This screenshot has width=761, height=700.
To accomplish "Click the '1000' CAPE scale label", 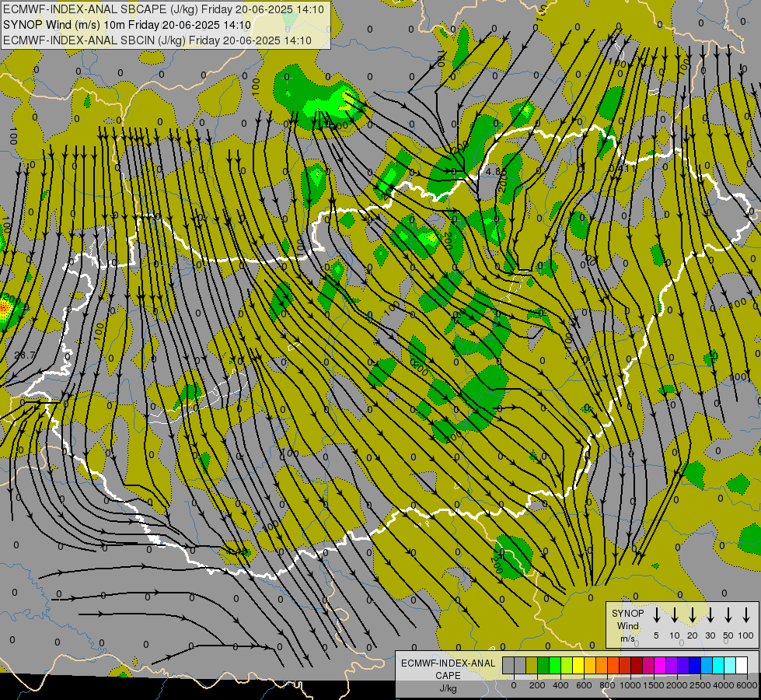I will [x=630, y=685].
